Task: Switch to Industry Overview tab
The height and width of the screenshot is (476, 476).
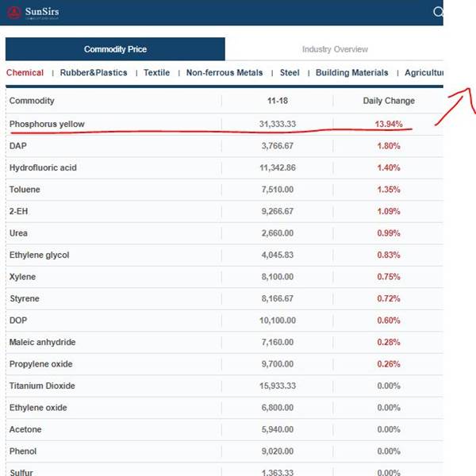Action: pos(335,49)
